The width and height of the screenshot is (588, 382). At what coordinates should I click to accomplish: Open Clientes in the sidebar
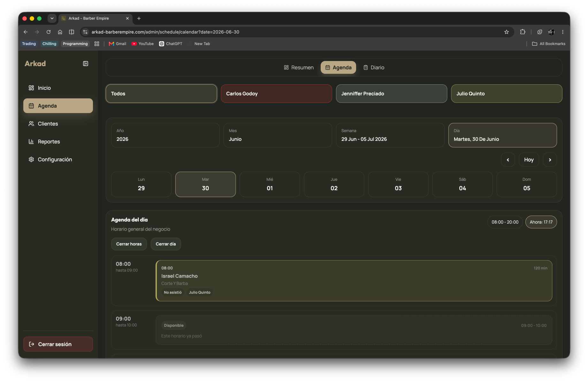tap(58, 124)
